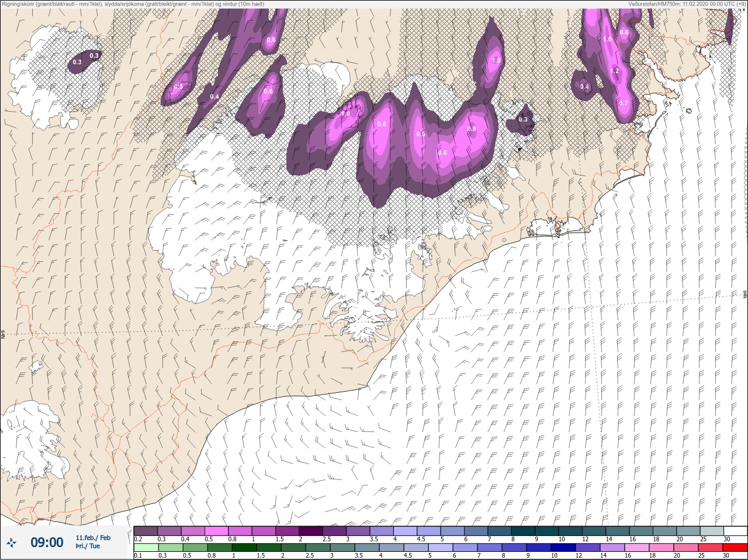Select upper legend pink swatch starting at 0.5
This screenshot has height=560, width=748.
point(216,531)
